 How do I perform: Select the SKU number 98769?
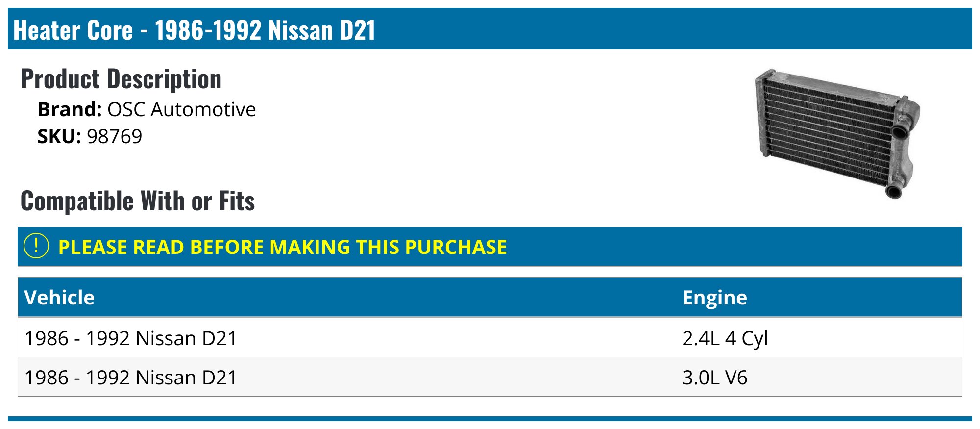point(115,136)
